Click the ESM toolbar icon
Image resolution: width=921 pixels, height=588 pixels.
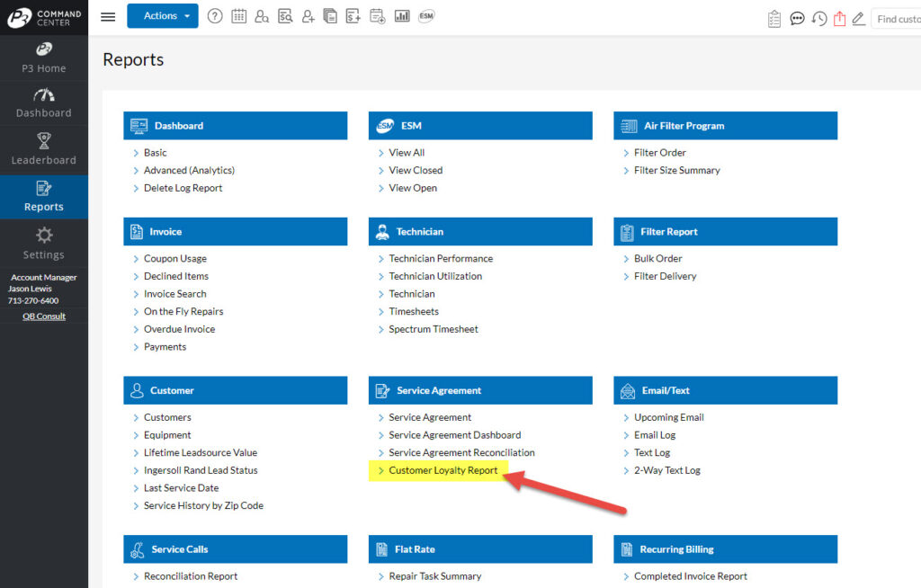(x=426, y=16)
